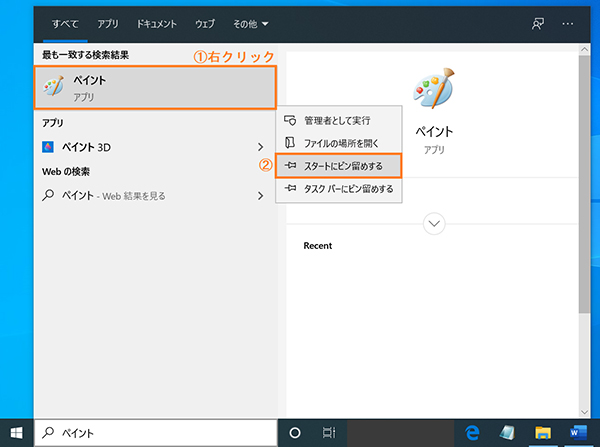Image resolution: width=600 pixels, height=447 pixels.
Task: Open File Explorer from taskbar
Action: 543,433
